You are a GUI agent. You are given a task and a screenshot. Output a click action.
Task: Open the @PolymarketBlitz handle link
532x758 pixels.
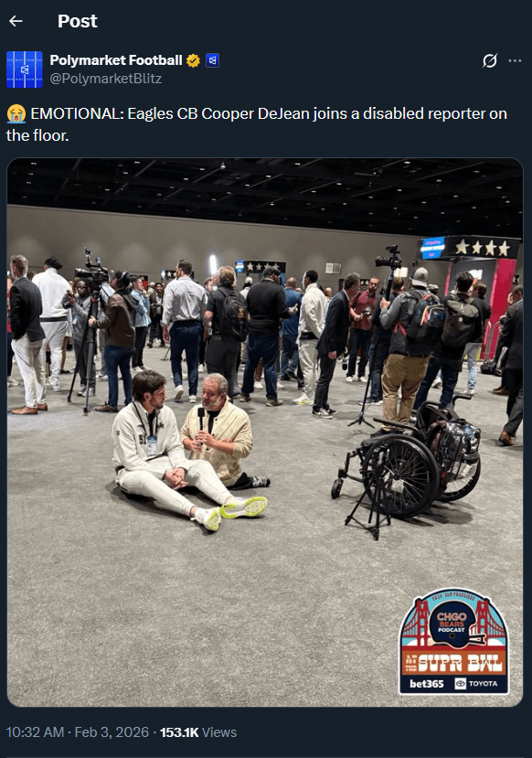pyautogui.click(x=106, y=79)
